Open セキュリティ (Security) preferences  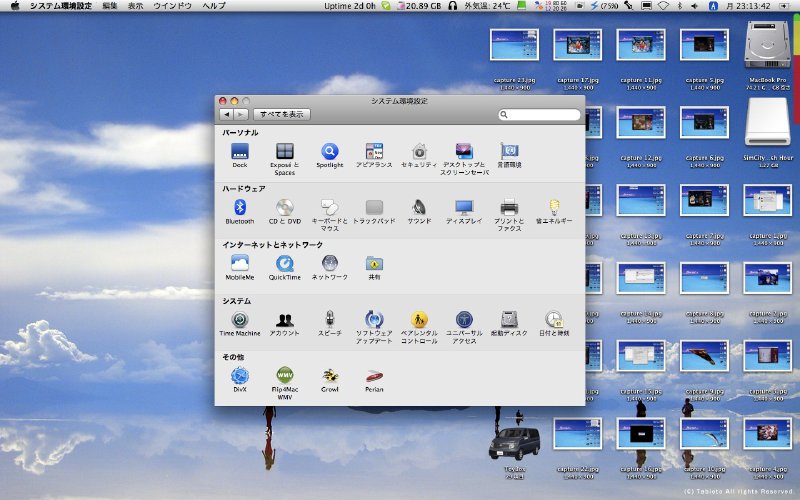tap(419, 152)
